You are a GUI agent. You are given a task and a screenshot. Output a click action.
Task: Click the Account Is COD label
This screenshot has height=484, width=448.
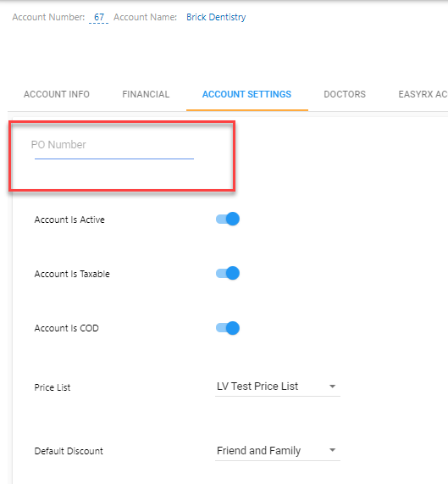[67, 328]
